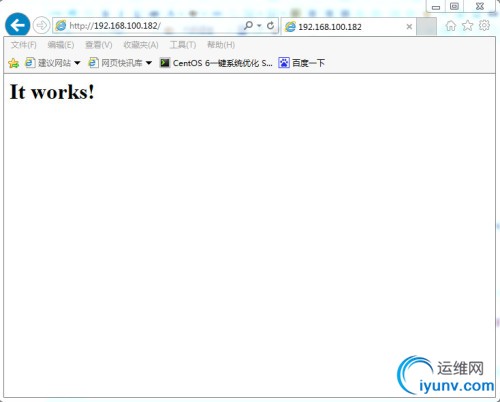500x402 pixels.
Task: Go to the home page via the house icon
Action: pyautogui.click(x=451, y=26)
